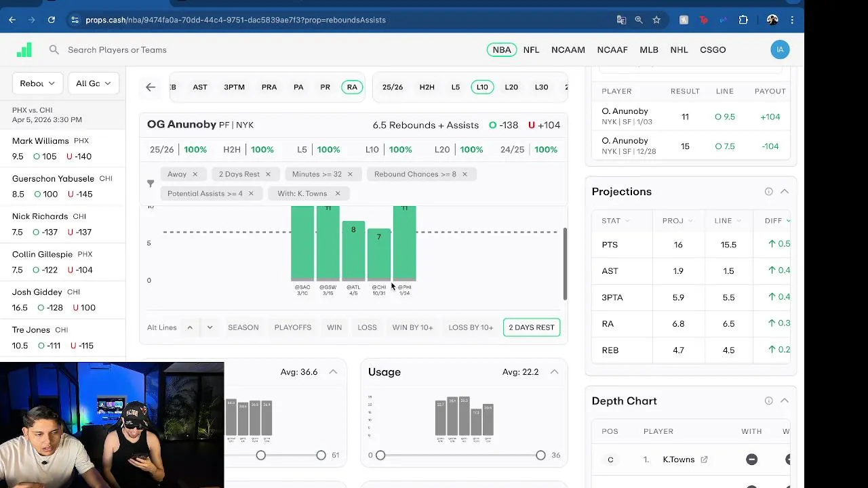Reload the browser page

pos(52,20)
